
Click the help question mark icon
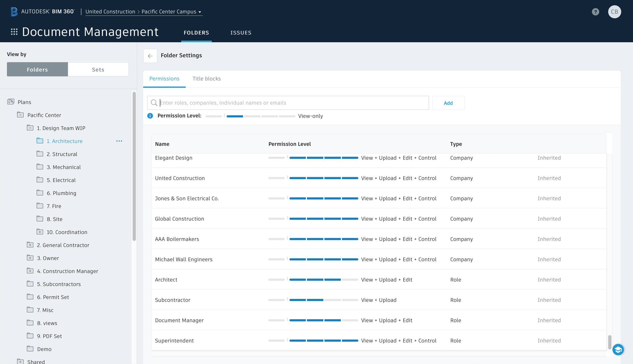595,11
